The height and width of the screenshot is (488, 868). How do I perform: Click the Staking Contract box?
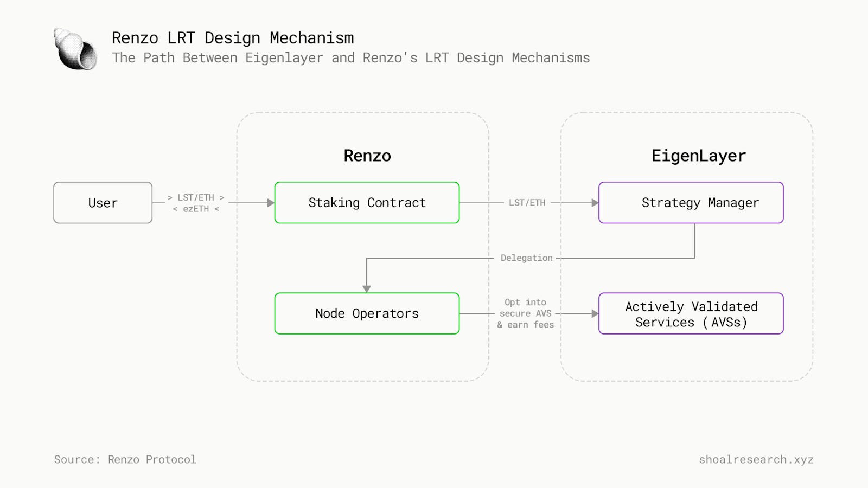367,203
